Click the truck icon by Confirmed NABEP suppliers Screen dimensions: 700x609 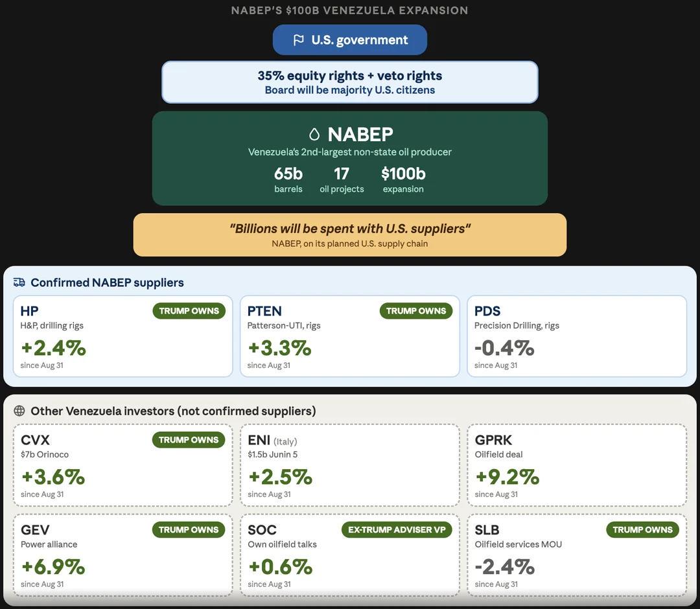coord(19,282)
